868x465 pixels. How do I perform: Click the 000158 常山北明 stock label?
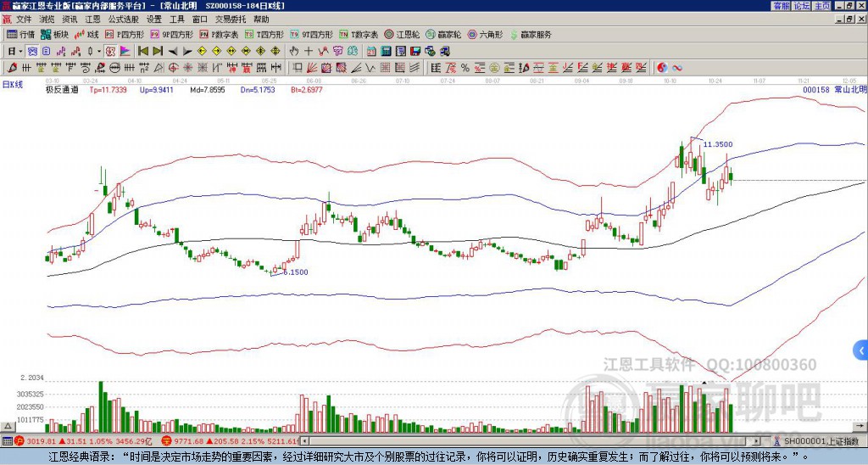pyautogui.click(x=834, y=89)
